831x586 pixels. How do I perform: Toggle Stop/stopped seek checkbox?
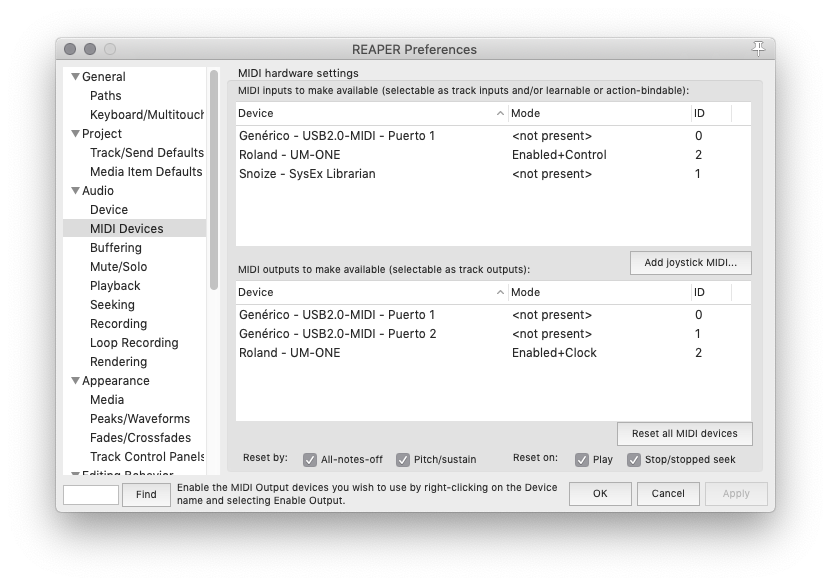point(633,460)
